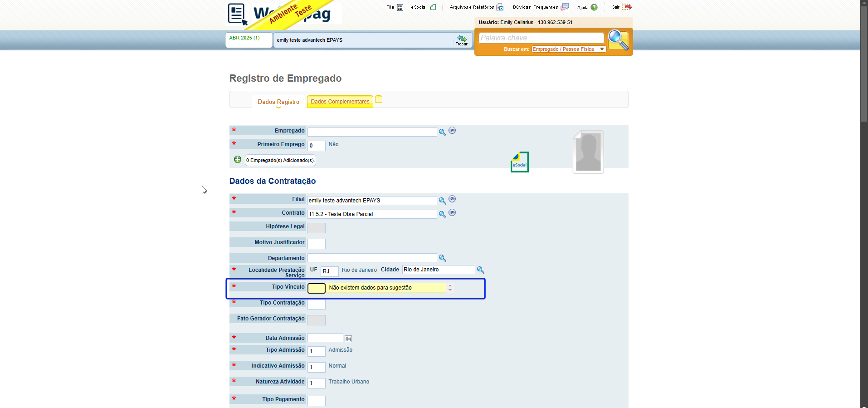Search Departamento with the magnifier icon

[x=442, y=258]
